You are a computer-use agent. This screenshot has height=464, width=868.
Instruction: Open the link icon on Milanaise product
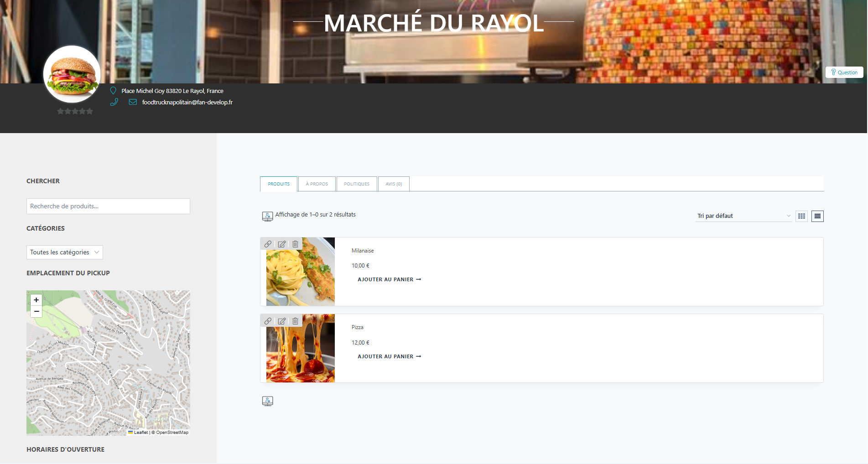[x=268, y=244]
